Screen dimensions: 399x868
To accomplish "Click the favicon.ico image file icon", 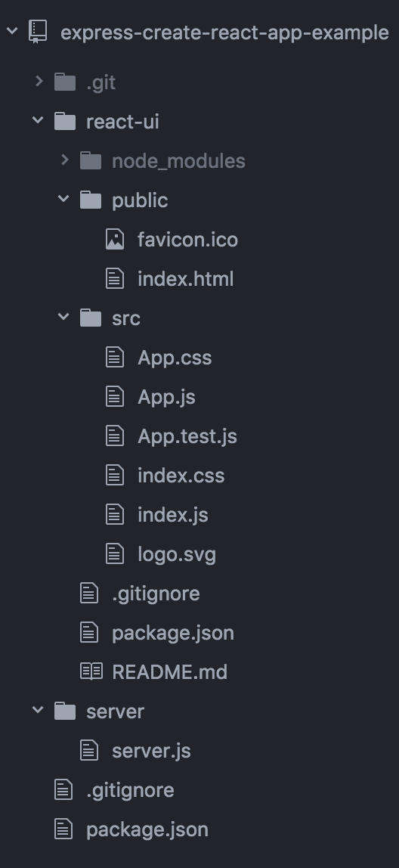I will click(x=115, y=239).
